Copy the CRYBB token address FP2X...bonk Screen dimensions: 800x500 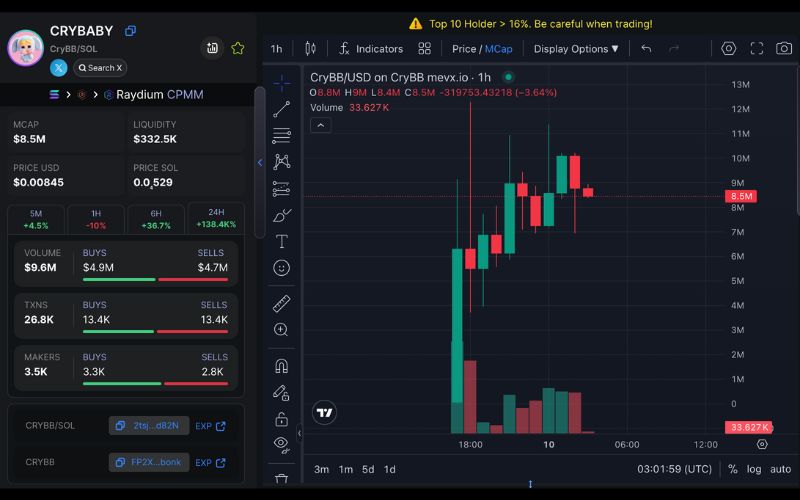[x=148, y=462]
